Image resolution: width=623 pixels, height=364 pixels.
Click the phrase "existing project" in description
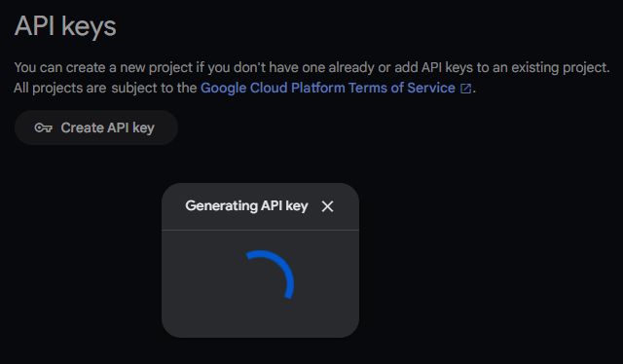[x=560, y=67]
